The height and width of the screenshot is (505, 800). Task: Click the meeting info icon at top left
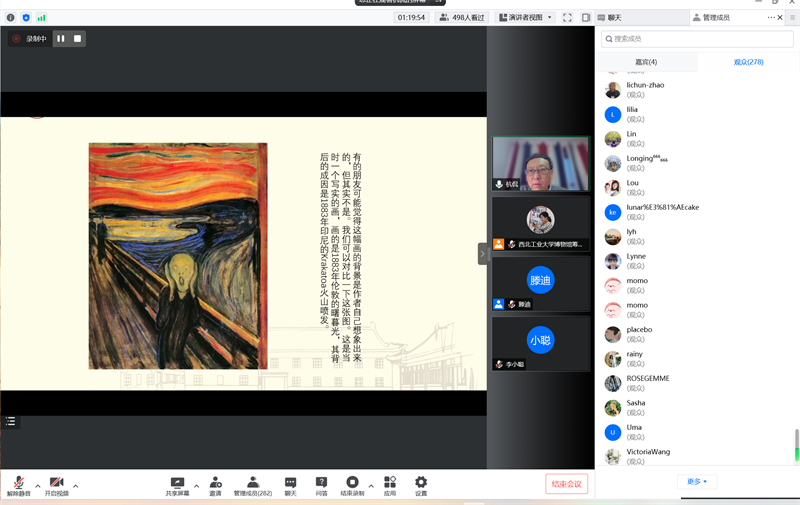pyautogui.click(x=11, y=17)
